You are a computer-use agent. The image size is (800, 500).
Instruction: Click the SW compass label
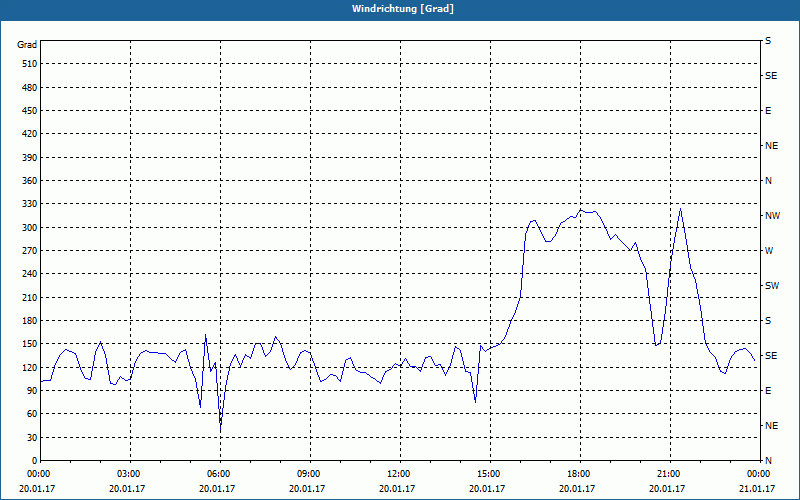[772, 286]
